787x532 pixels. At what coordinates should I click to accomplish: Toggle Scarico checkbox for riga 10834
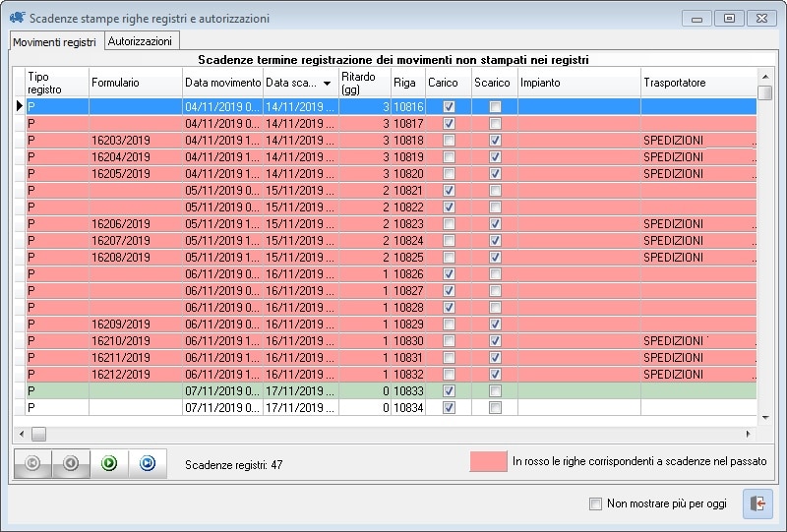(495, 407)
